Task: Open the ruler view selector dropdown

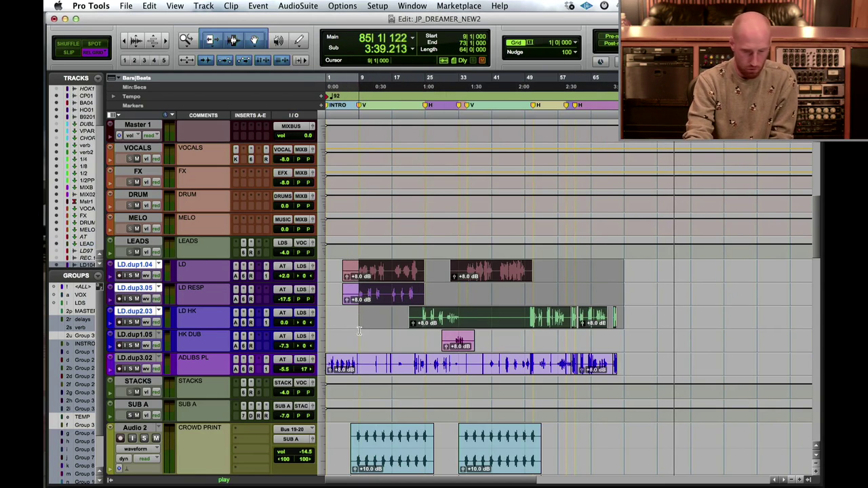Action: tap(113, 78)
